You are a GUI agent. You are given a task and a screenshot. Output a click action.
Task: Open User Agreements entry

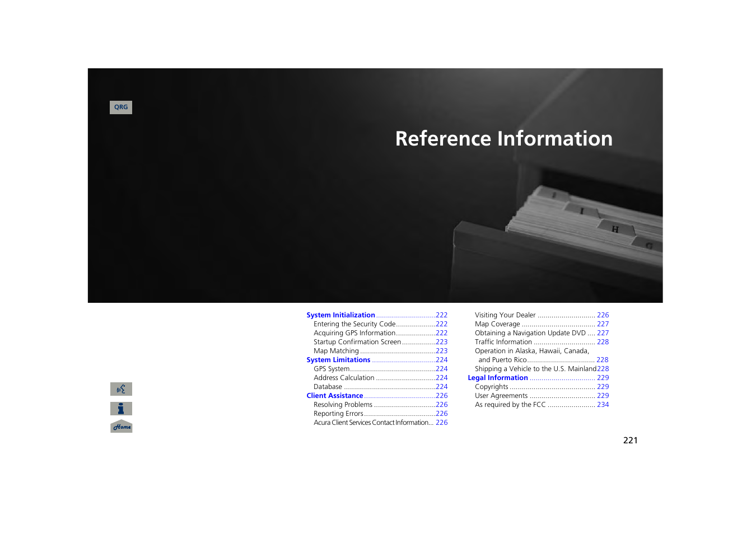point(542,396)
